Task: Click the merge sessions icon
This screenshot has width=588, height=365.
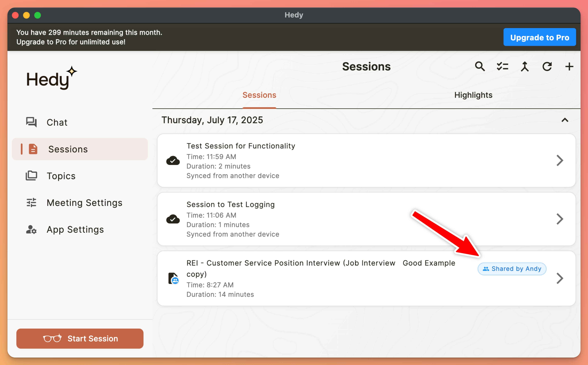Action: [525, 66]
